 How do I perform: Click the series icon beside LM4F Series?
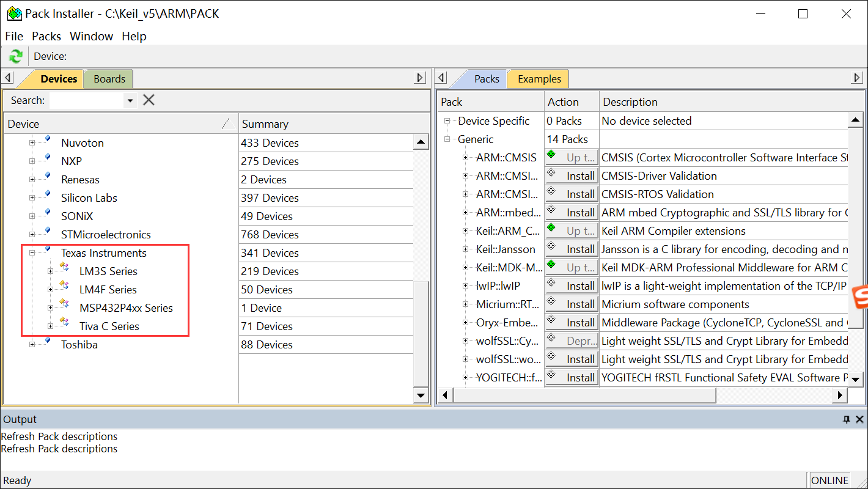coord(64,285)
